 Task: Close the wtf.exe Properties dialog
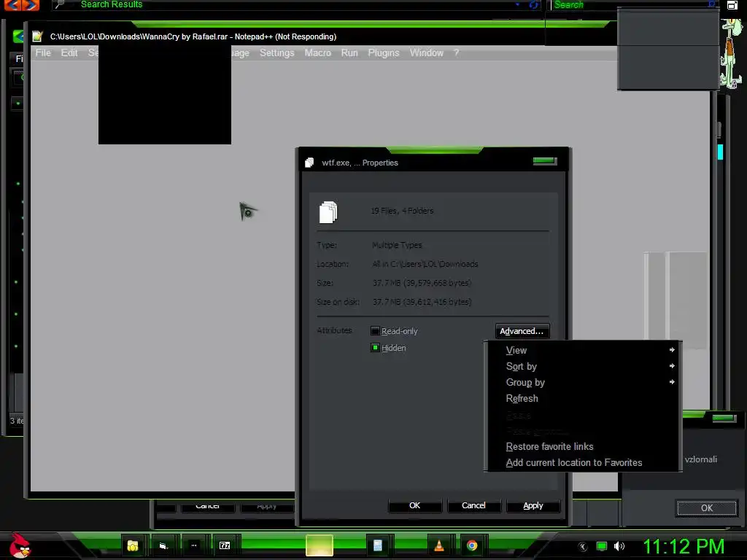tap(545, 161)
